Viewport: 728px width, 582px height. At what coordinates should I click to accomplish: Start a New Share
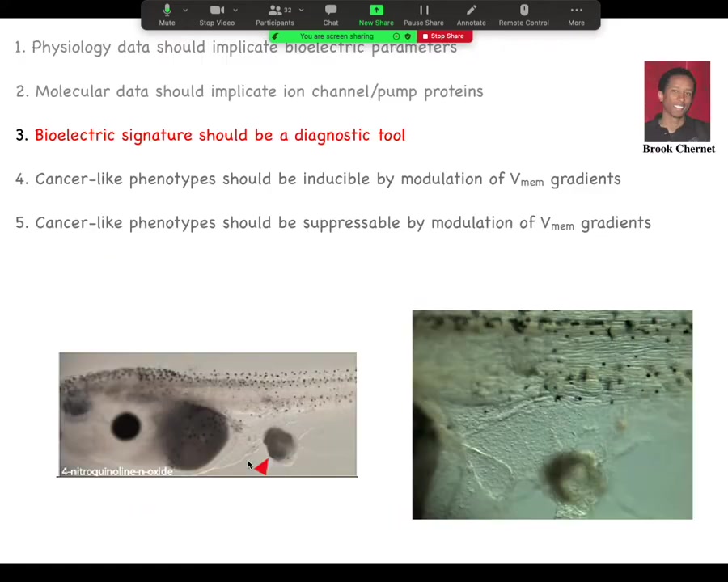click(x=376, y=14)
